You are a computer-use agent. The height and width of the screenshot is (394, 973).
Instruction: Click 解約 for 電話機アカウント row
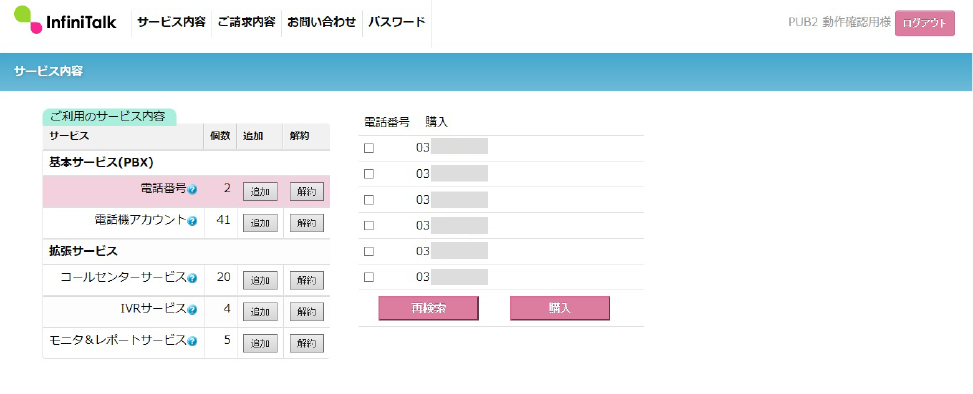pos(307,223)
